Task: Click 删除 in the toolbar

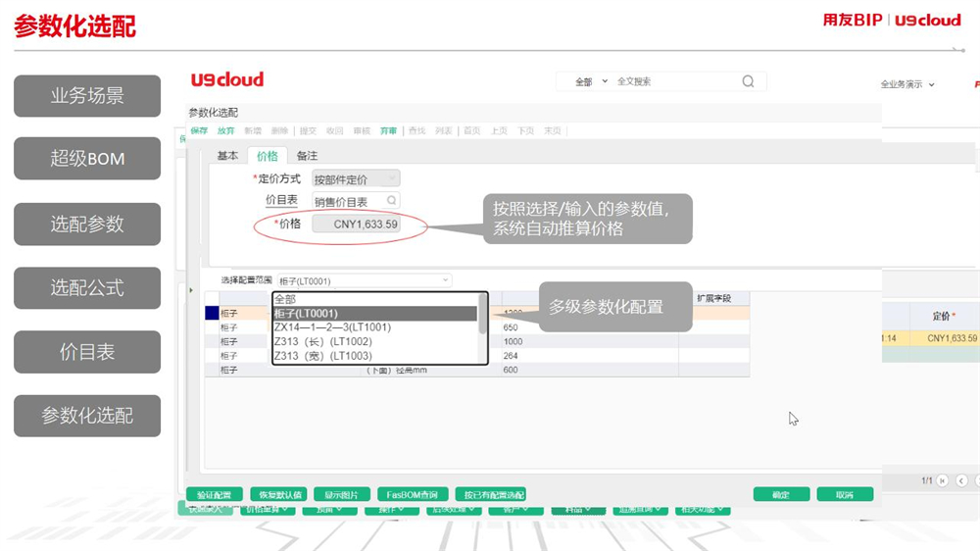Action: point(279,130)
